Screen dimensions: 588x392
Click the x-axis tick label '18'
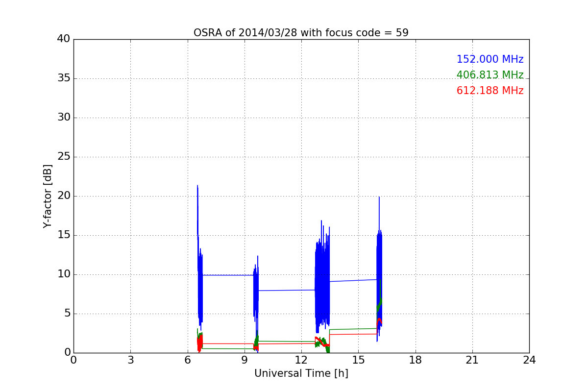[416, 360]
